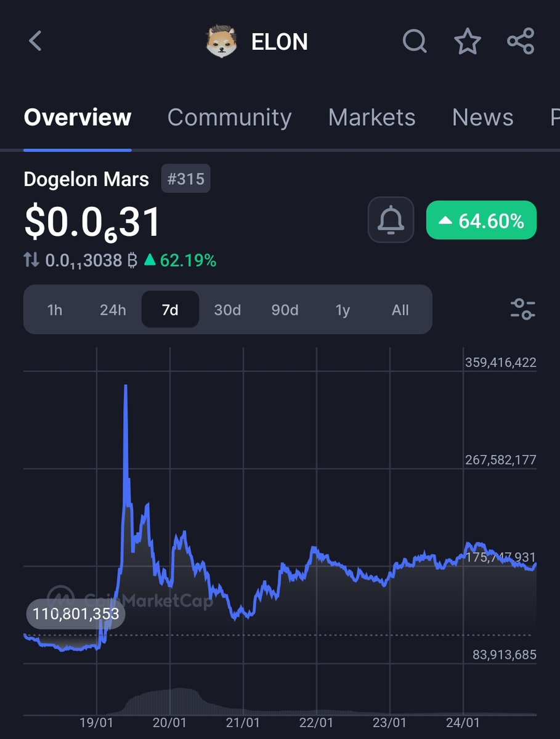This screenshot has width=560, height=739.
Task: Go back with the left chevron arrow
Action: click(35, 41)
